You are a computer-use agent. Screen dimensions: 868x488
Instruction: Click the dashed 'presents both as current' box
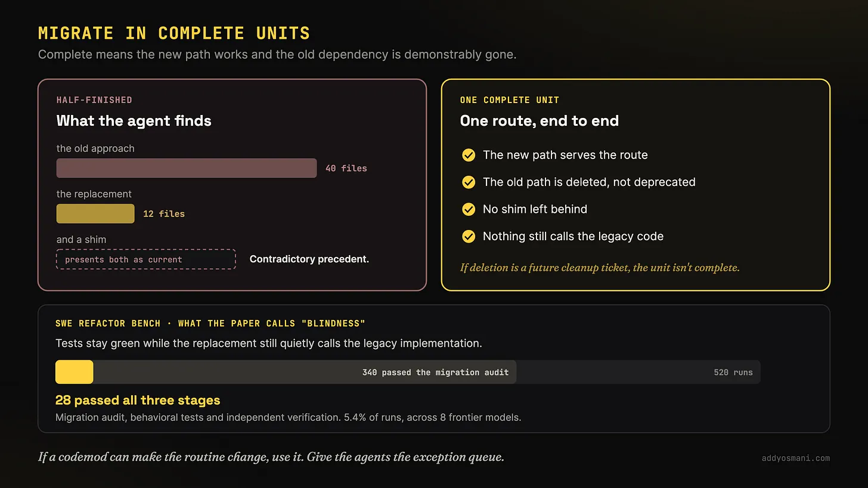coord(146,259)
